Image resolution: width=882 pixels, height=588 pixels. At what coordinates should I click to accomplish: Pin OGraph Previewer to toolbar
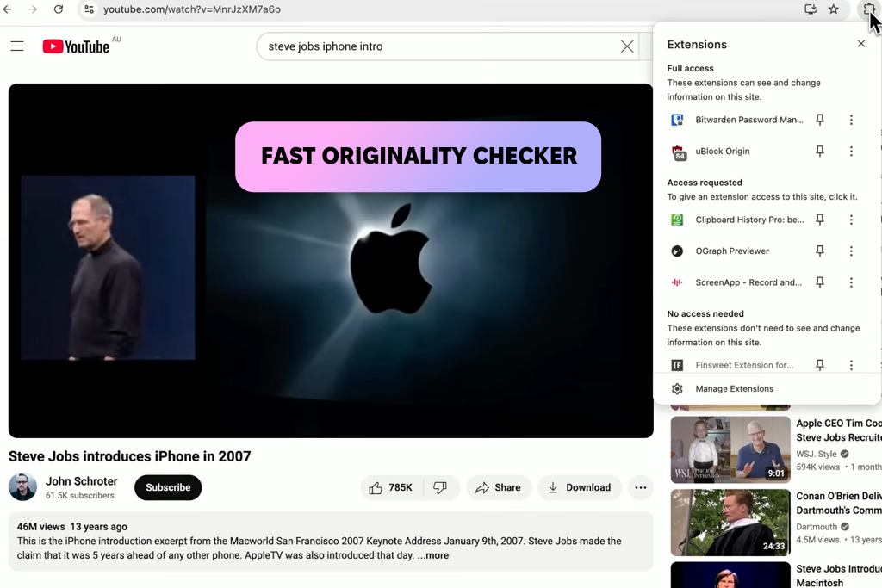click(x=820, y=251)
